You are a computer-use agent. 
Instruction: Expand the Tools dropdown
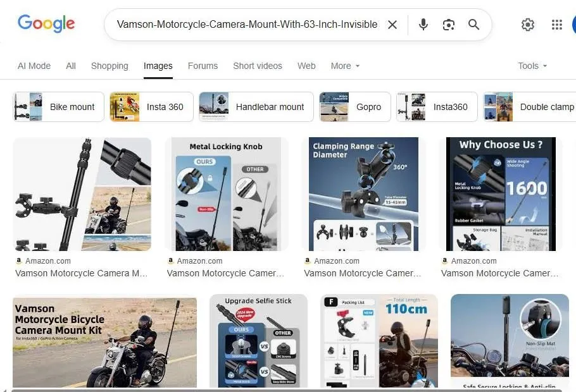coord(532,66)
